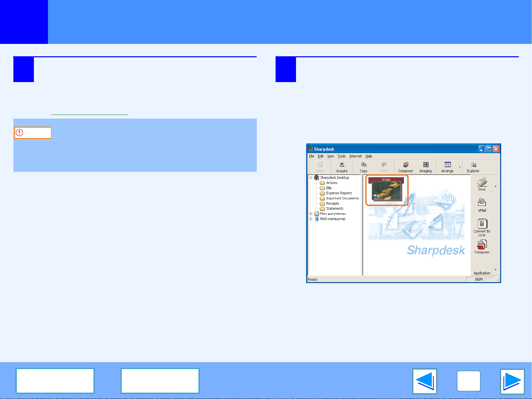The image size is (532, 399).
Task: Click the Arrange toolbar icon
Action: [x=447, y=167]
